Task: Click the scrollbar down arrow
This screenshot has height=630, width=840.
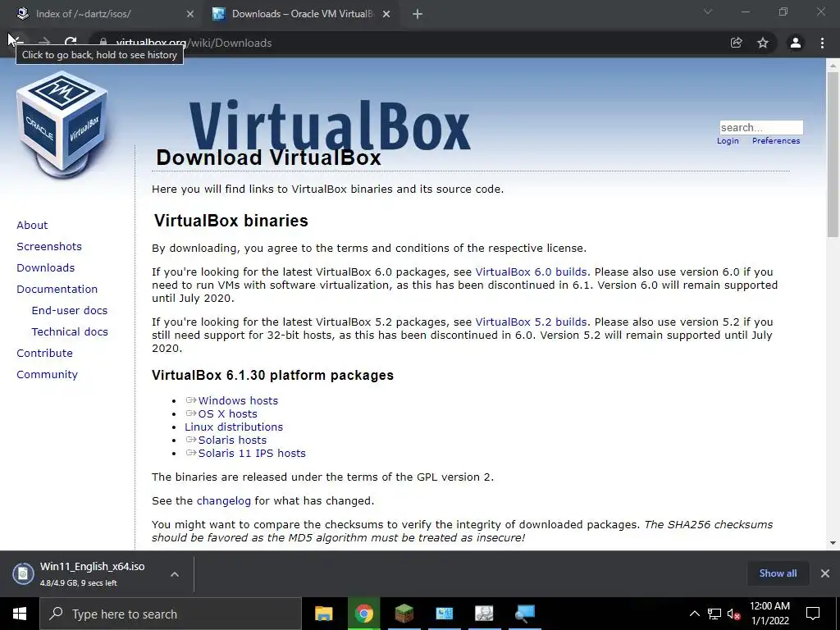Action: pyautogui.click(x=833, y=543)
